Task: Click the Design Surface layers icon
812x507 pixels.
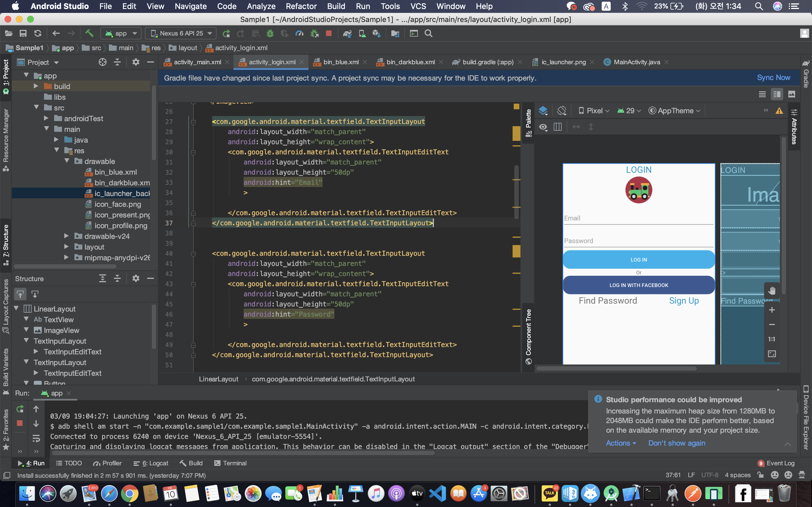Action: tap(543, 111)
